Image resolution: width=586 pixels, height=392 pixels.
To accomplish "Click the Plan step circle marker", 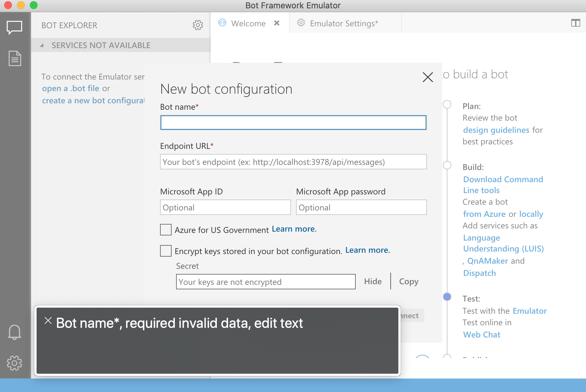I will click(447, 104).
